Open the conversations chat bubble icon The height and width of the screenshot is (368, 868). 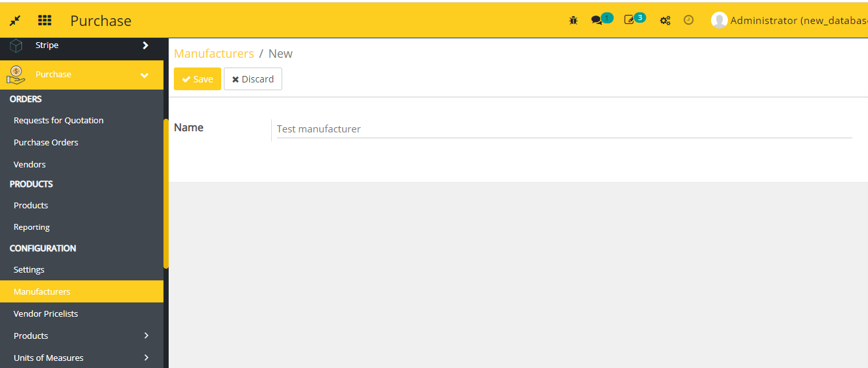(597, 20)
